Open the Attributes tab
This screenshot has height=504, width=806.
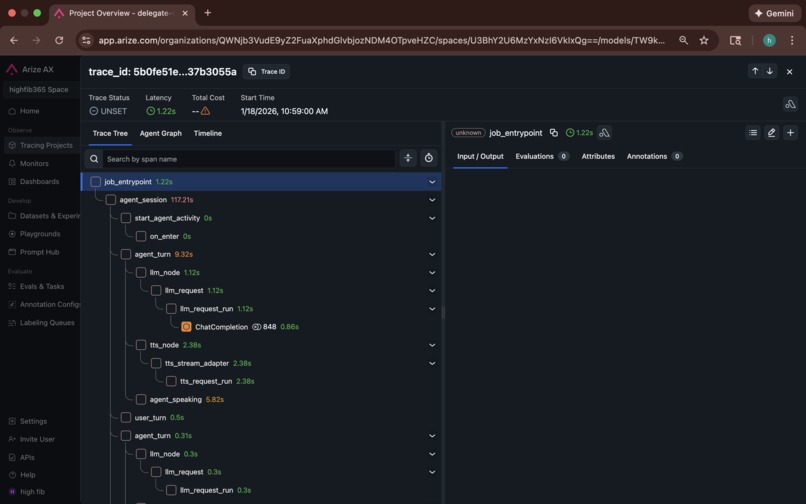pyautogui.click(x=598, y=156)
